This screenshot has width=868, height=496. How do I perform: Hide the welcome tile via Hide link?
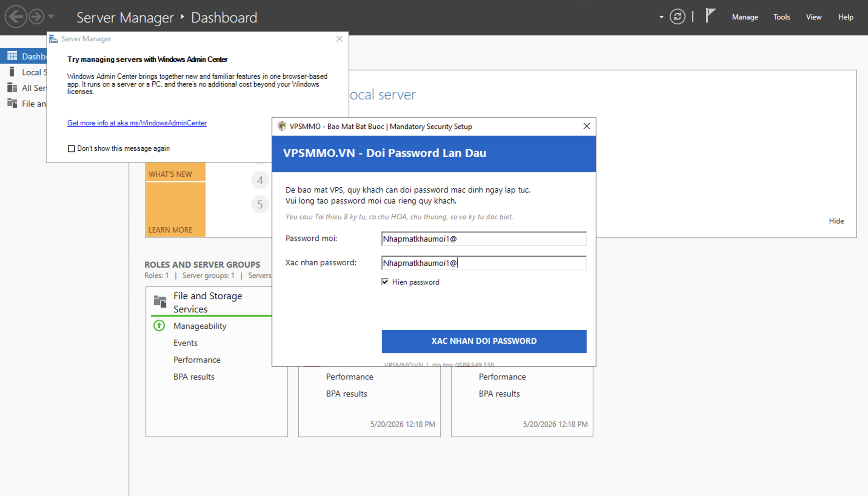pos(836,221)
